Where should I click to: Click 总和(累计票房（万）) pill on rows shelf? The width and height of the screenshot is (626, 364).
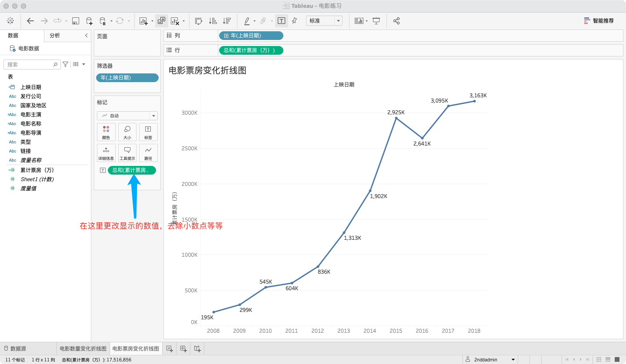click(x=251, y=50)
